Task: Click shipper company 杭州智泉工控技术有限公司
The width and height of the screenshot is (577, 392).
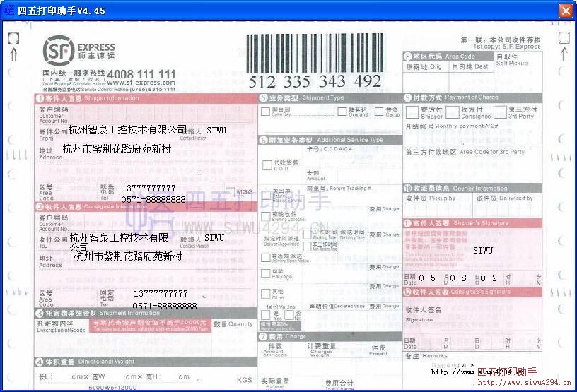Action: pos(128,130)
